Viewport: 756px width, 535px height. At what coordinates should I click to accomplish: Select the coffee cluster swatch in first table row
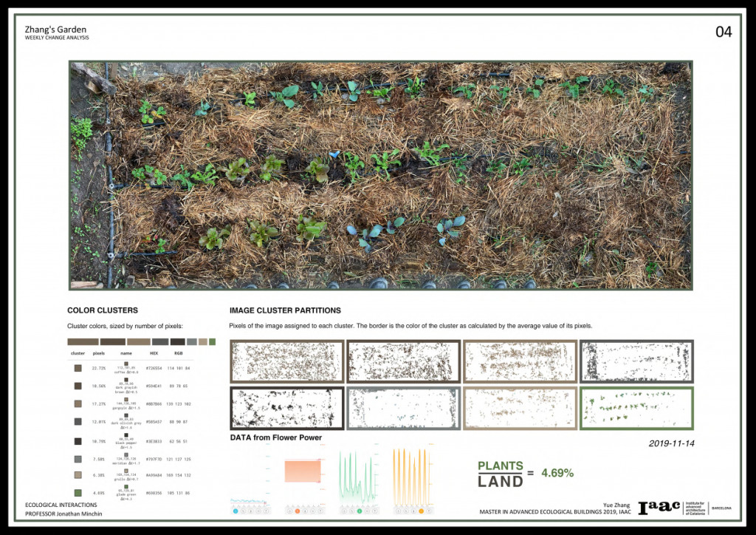pos(78,367)
